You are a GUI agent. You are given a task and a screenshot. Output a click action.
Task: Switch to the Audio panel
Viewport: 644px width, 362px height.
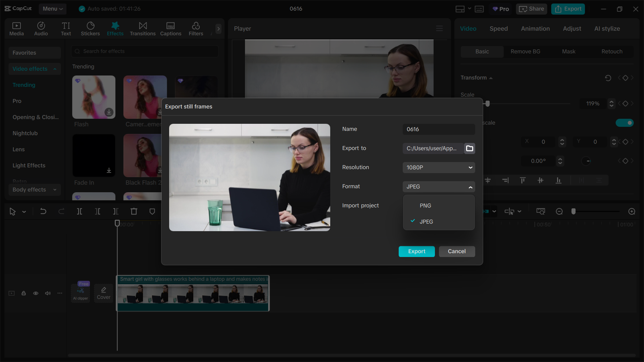coord(41,29)
